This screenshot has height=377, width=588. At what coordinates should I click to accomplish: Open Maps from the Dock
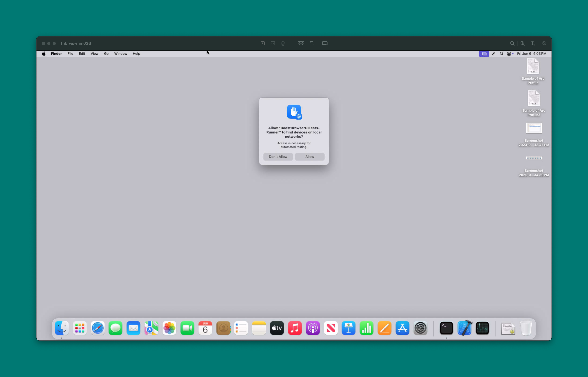point(151,328)
